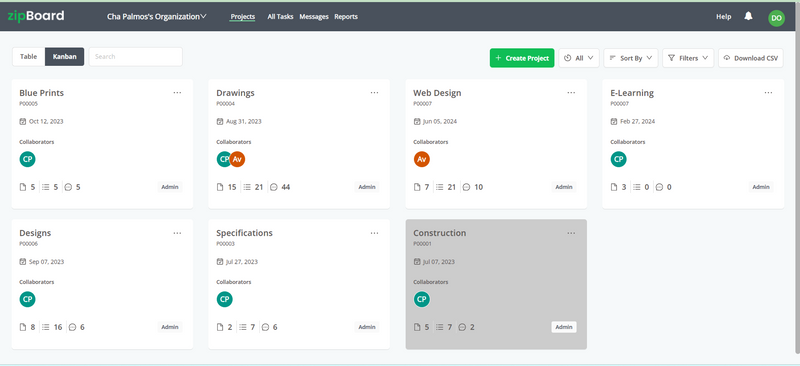Open the three-dot menu on Web Design card
Screen dimensions: 800x366
[571, 92]
